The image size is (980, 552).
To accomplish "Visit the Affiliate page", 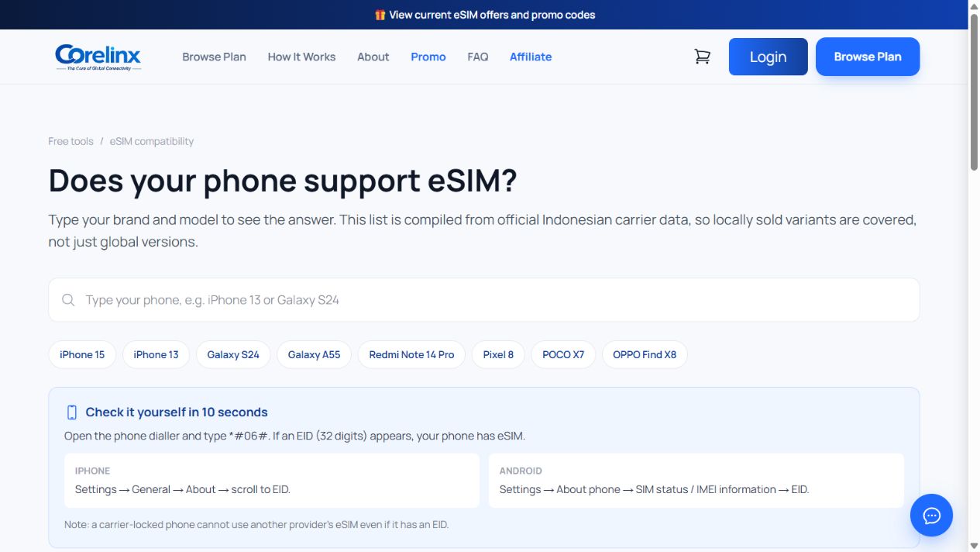I will click(531, 57).
